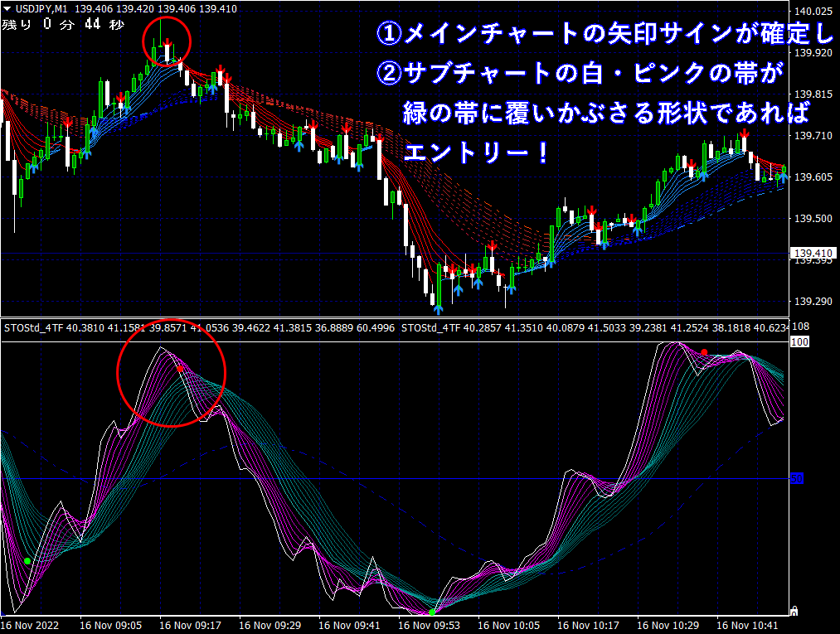
Task: Click the '16 Nov 10:29' time label
Action: click(x=668, y=625)
